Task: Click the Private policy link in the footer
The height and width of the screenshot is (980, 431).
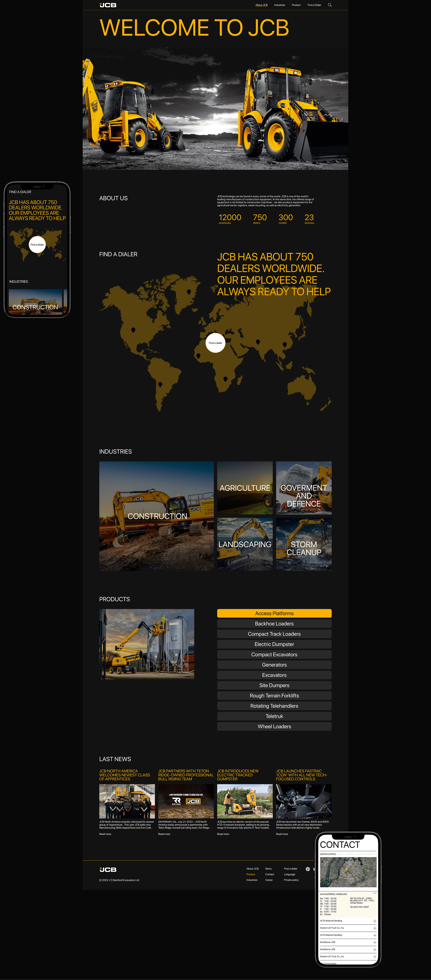Action: coord(292,880)
